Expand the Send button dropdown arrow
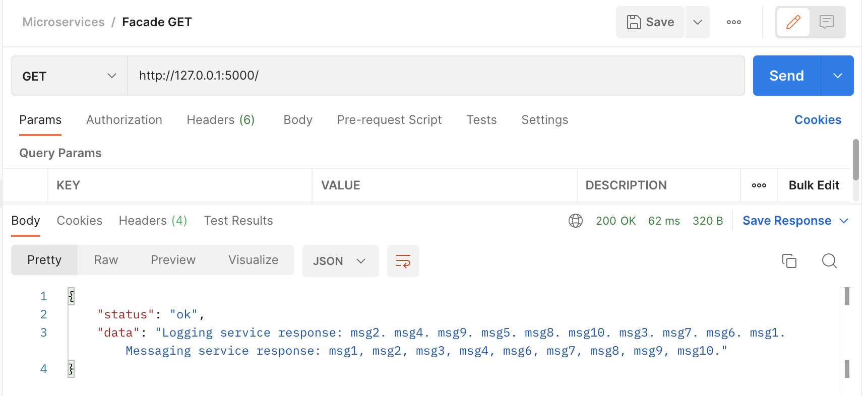Image resolution: width=868 pixels, height=396 pixels. [838, 76]
